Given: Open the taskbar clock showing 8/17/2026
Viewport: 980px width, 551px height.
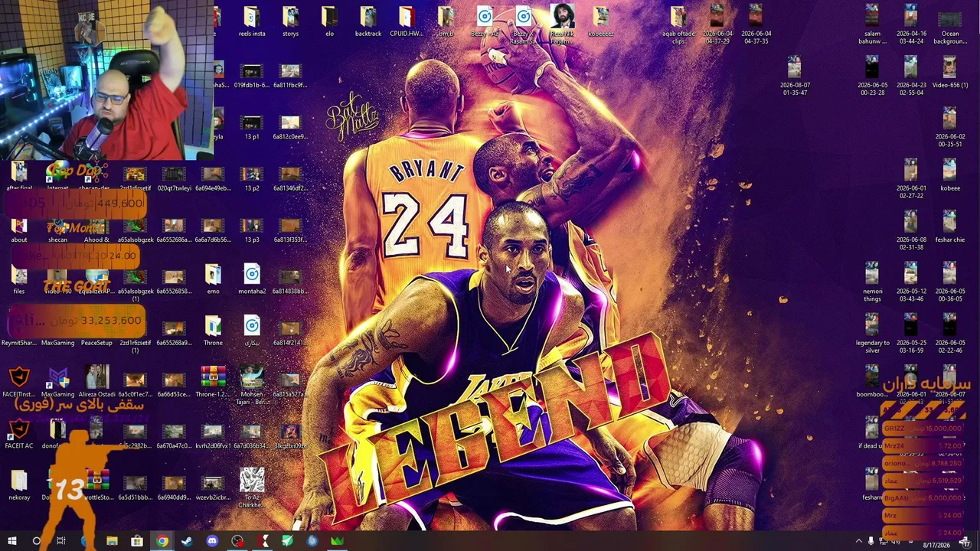Looking at the screenshot, I should 936,545.
